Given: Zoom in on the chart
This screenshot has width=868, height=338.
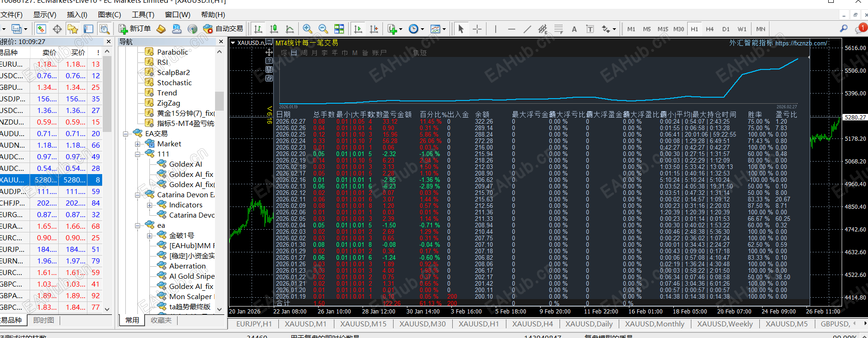Looking at the screenshot, I should 308,29.
